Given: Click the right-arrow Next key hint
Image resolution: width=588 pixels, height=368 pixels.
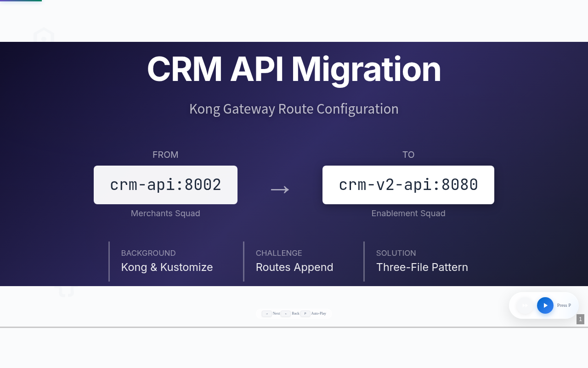Looking at the screenshot, I should tap(267, 314).
